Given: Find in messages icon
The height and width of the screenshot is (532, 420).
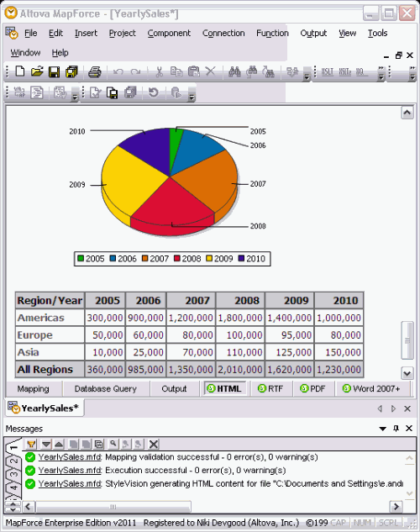Looking at the screenshot, I should pos(113,444).
